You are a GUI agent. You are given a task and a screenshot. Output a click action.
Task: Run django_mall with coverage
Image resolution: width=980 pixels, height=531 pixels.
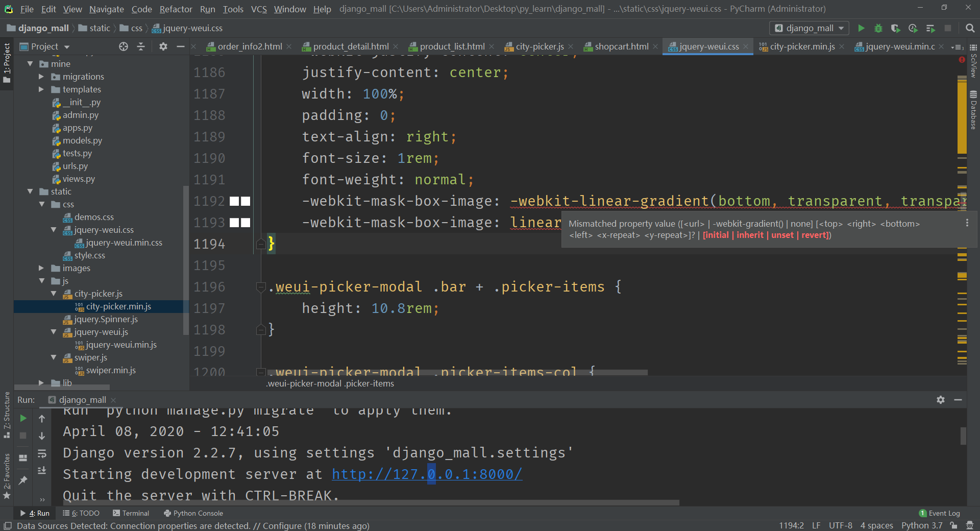[x=896, y=29]
